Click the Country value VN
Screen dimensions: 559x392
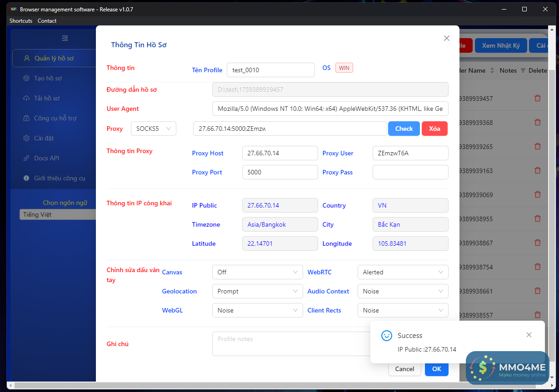click(410, 205)
